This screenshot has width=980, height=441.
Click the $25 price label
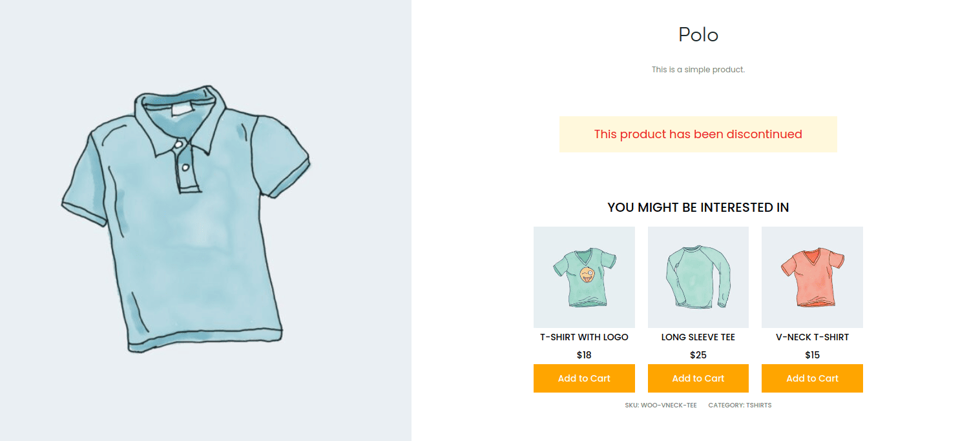(698, 355)
